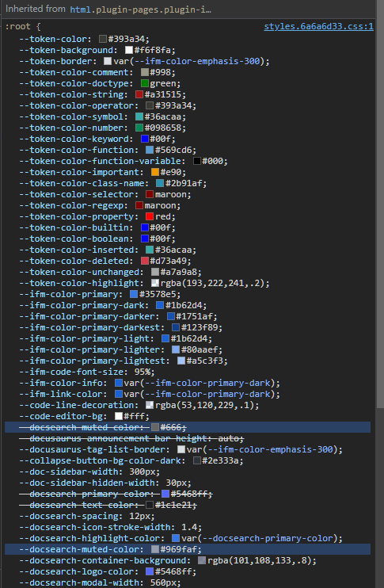Open the --token-color-class-name swatch #2b91af
This screenshot has height=588, width=384.
click(x=160, y=183)
